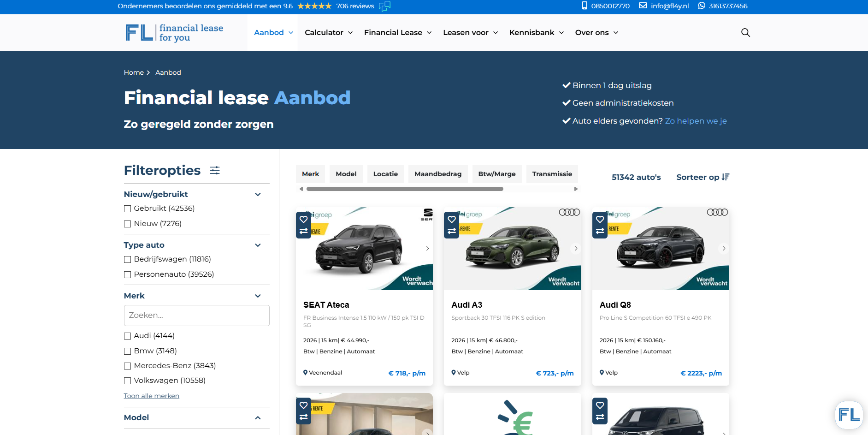
Task: Open the Audi A3 car thumbnail
Action: 512,249
